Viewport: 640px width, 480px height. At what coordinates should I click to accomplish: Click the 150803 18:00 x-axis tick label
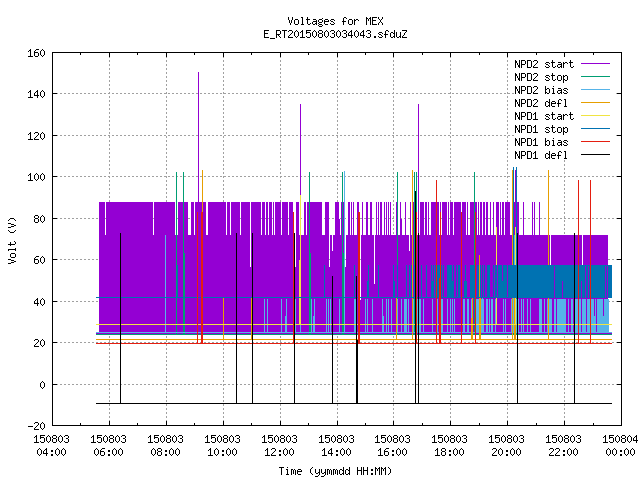(x=449, y=446)
